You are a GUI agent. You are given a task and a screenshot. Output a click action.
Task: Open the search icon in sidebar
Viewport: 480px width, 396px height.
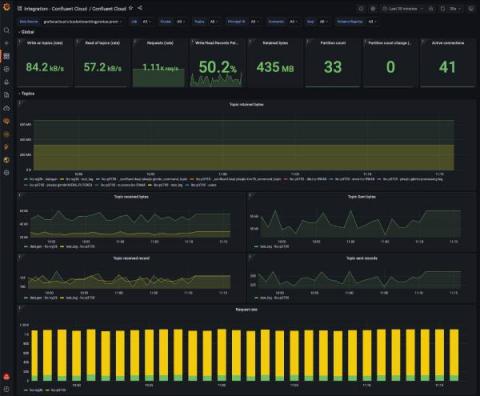(x=6, y=30)
